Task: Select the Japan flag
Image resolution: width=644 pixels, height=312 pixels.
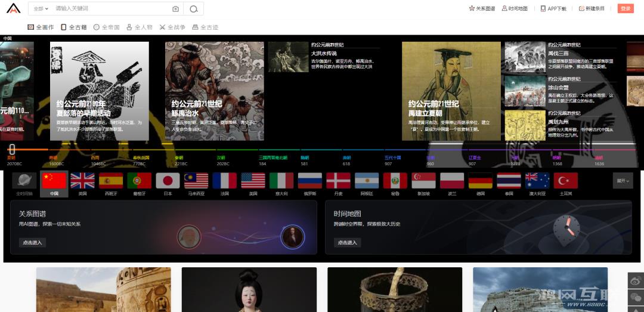Action: pos(168,180)
